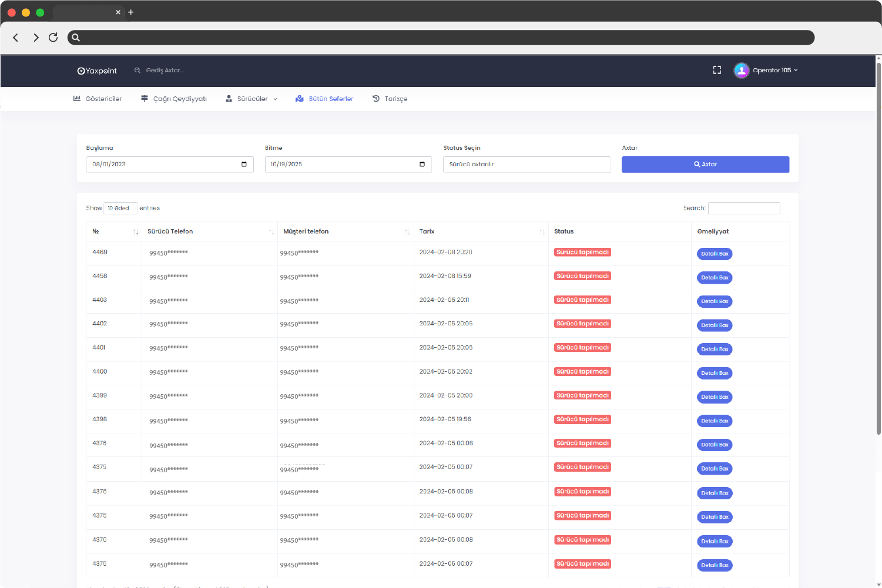The image size is (882, 588).
Task: Toggle sorting on Sürücü Telefon column
Action: [x=271, y=231]
